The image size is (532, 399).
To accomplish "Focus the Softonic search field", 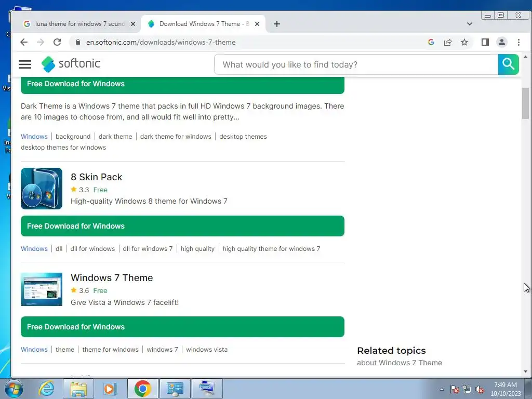I will [356, 64].
